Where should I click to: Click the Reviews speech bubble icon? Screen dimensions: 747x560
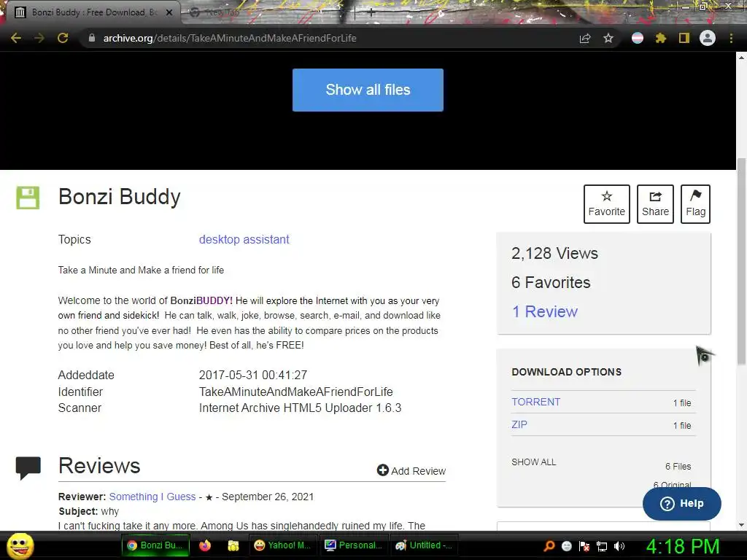28,467
